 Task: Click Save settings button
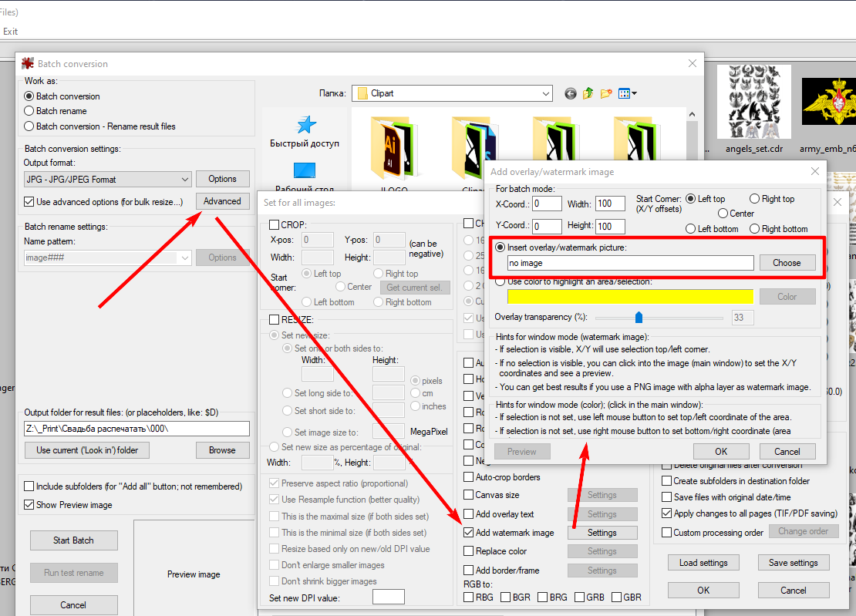click(794, 563)
